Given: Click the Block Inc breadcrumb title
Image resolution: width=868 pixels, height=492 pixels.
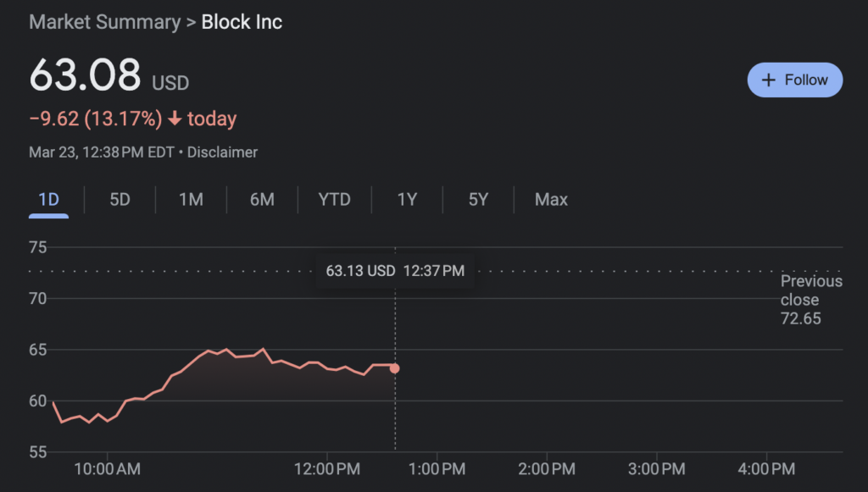Looking at the screenshot, I should [242, 22].
